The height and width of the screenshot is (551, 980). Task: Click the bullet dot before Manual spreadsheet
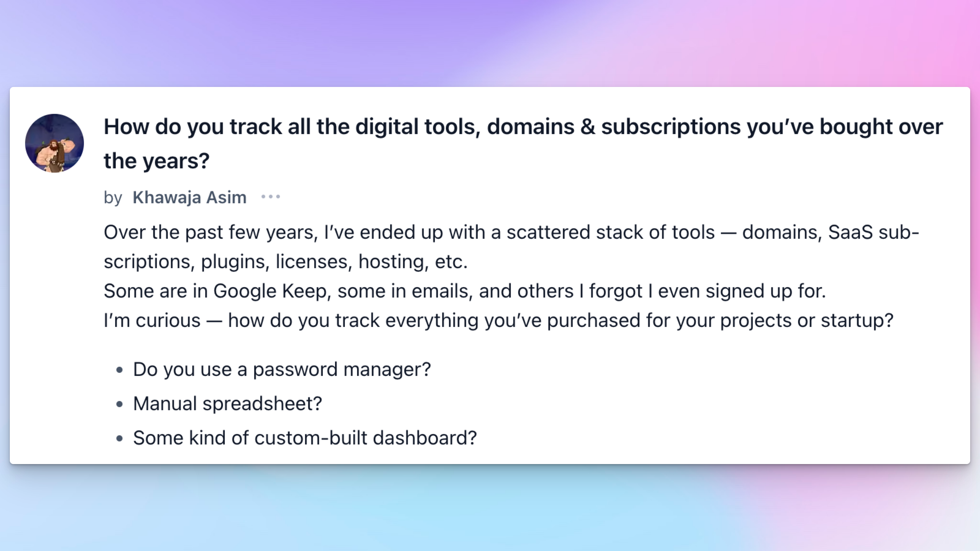coord(119,404)
